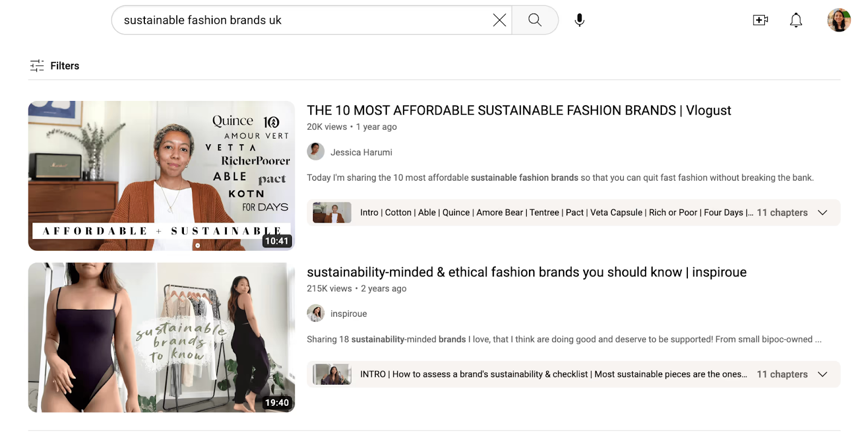Open the sustainability-minded & ethical fashion brands title

[x=527, y=272]
